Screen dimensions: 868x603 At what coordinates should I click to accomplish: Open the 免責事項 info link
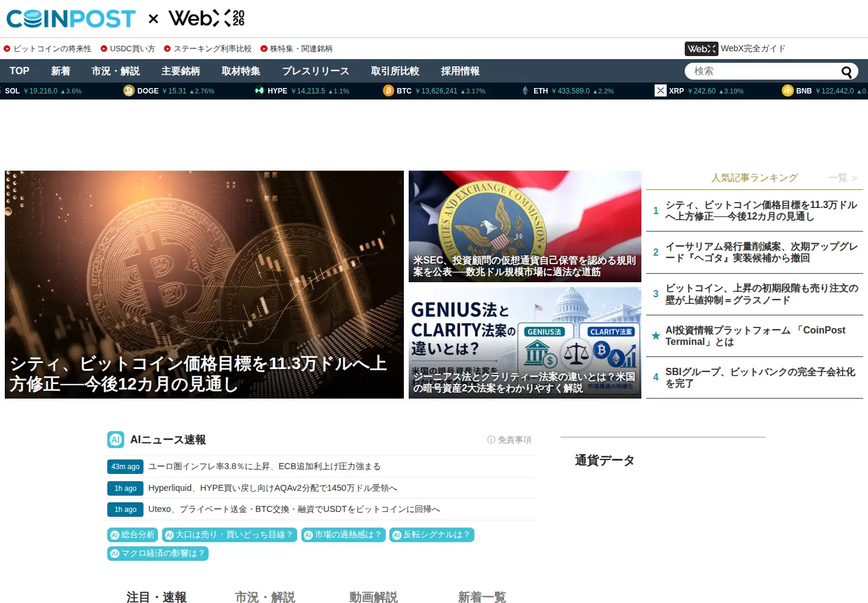click(509, 440)
